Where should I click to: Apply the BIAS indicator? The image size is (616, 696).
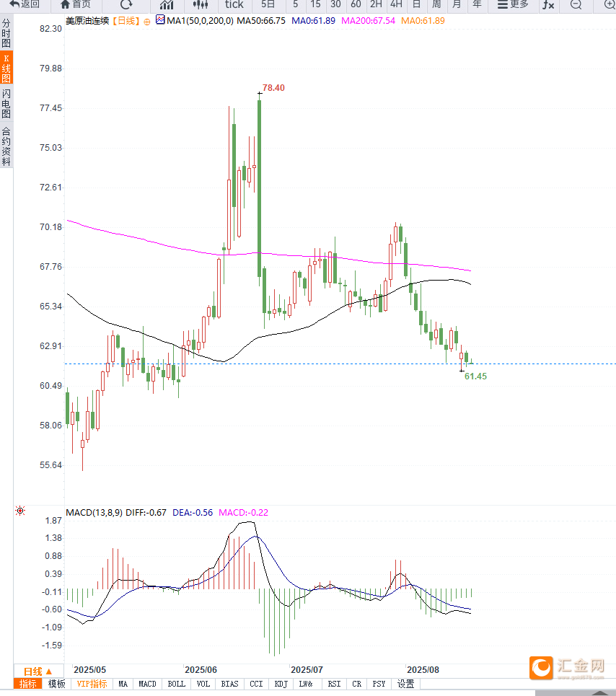[229, 684]
